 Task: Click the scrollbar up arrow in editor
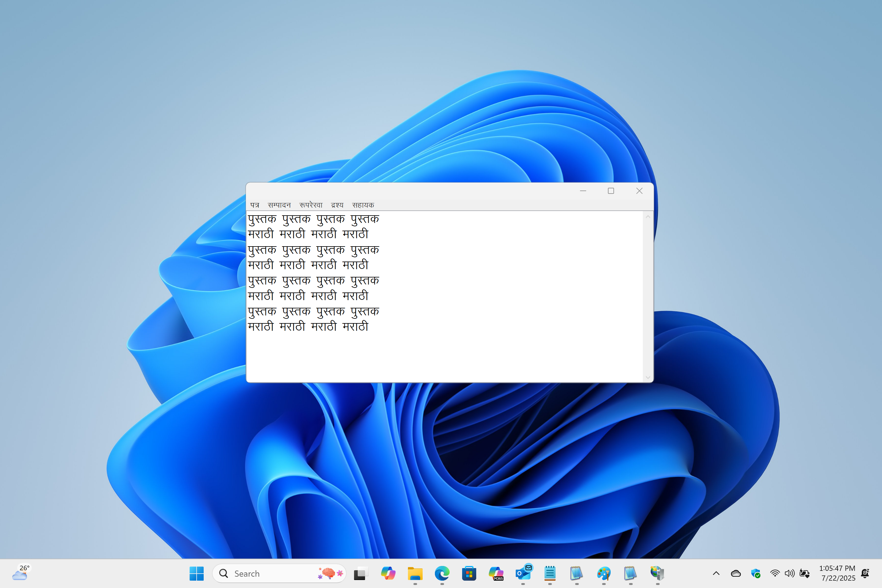(648, 217)
